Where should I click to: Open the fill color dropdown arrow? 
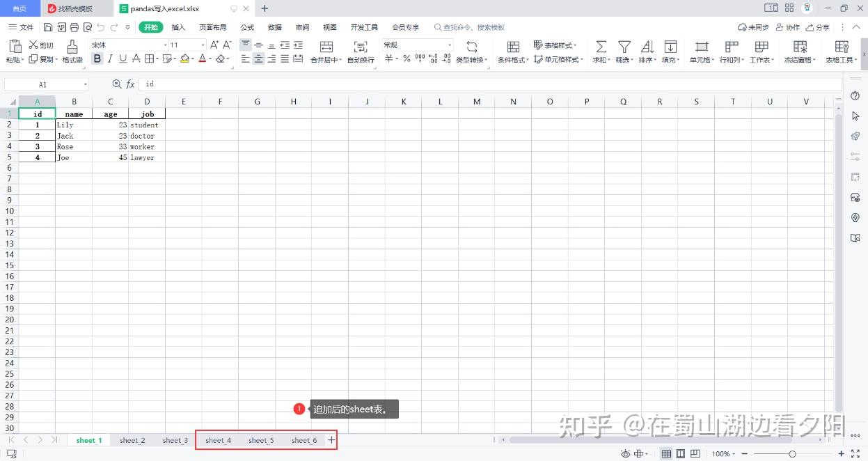pos(193,59)
